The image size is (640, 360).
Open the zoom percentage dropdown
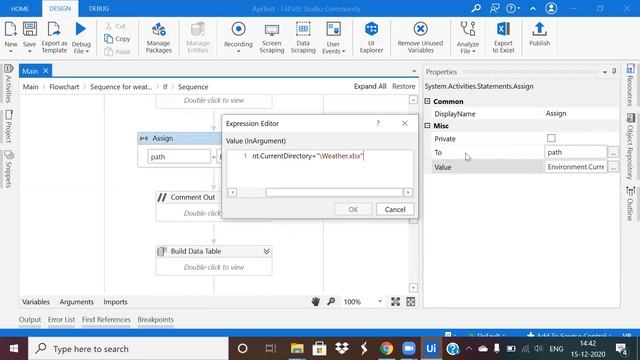(x=380, y=301)
